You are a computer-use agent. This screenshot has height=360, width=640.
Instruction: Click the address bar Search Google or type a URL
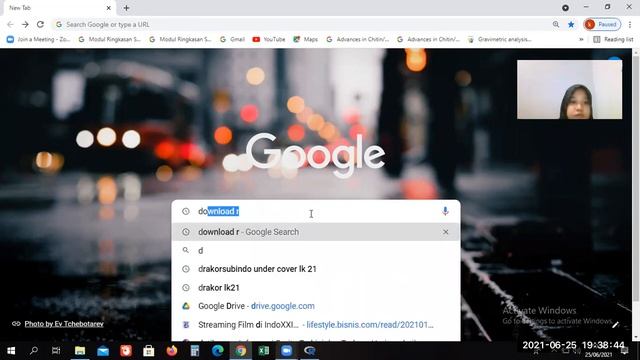302,24
